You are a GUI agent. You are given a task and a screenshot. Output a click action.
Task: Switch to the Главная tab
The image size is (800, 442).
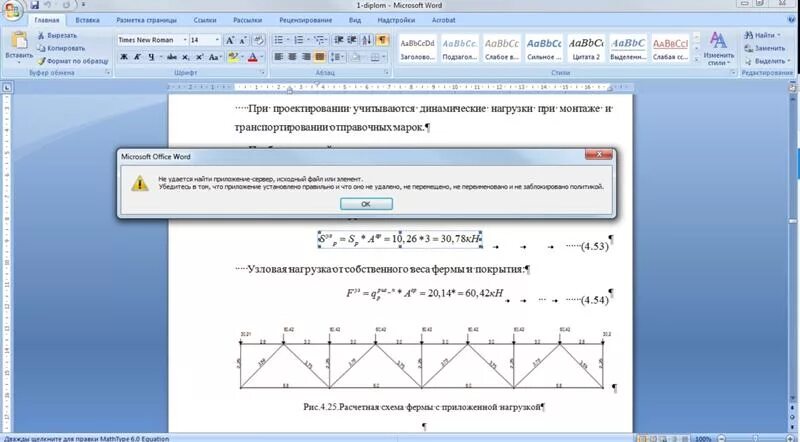point(46,20)
